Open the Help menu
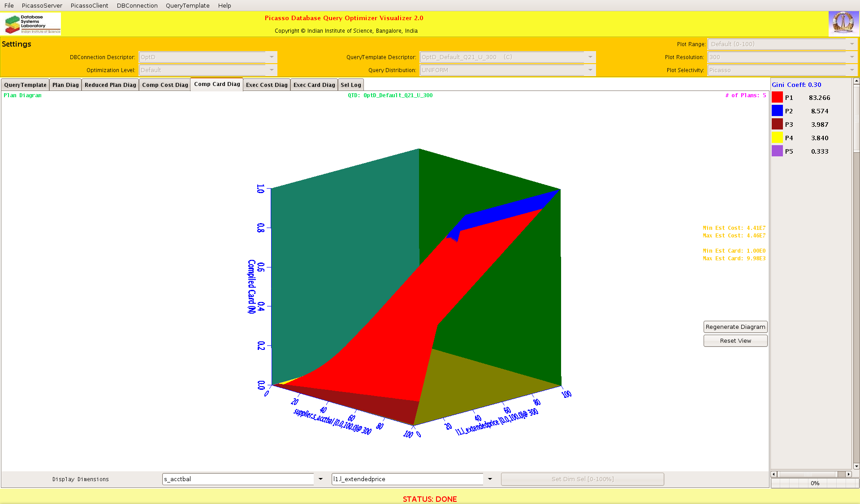860x504 pixels. (225, 6)
